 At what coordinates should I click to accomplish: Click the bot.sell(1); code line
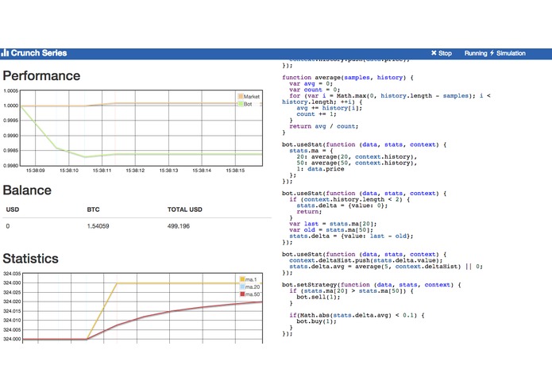[x=318, y=297]
